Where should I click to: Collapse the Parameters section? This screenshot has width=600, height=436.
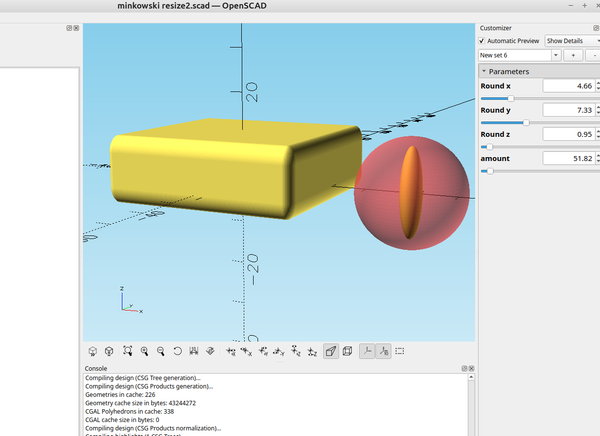484,71
